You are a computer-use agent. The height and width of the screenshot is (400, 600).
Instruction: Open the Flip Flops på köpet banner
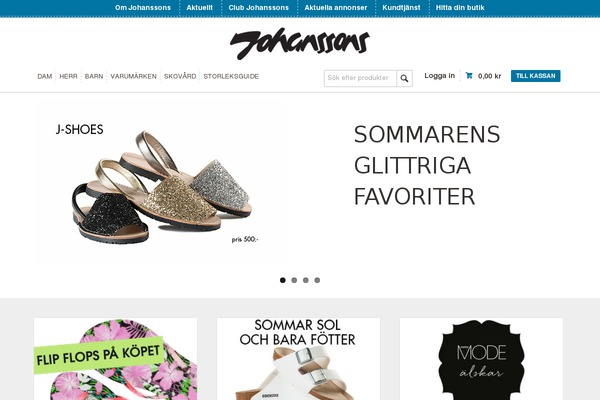116,359
